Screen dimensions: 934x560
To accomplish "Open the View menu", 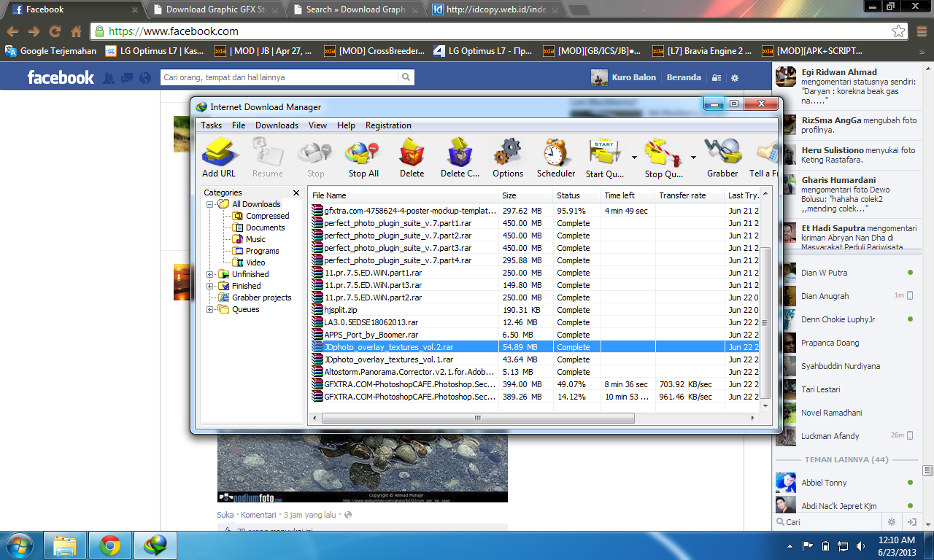I will (x=317, y=125).
